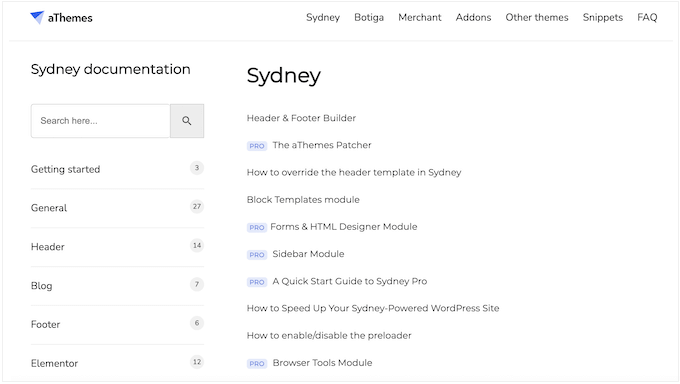Open the Blog category
This screenshot has height=384, width=680.
(42, 286)
